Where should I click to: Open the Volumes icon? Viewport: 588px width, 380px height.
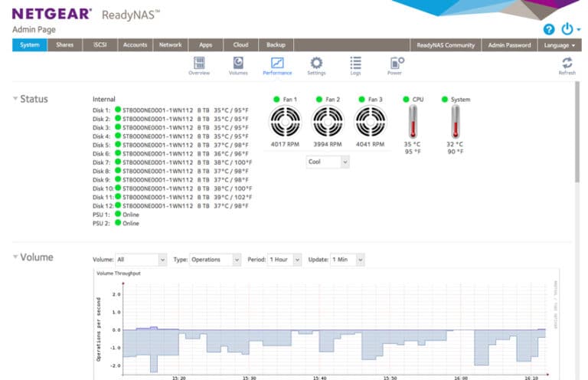click(x=238, y=66)
